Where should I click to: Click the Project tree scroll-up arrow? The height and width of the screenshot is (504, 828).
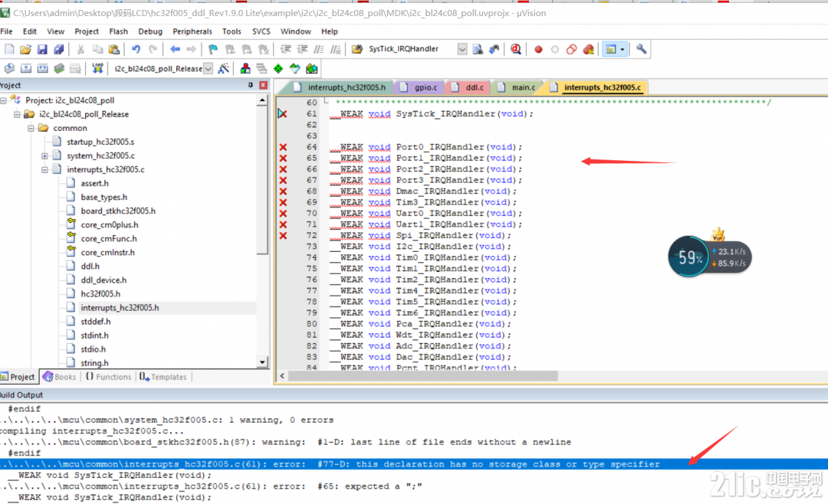pyautogui.click(x=262, y=100)
